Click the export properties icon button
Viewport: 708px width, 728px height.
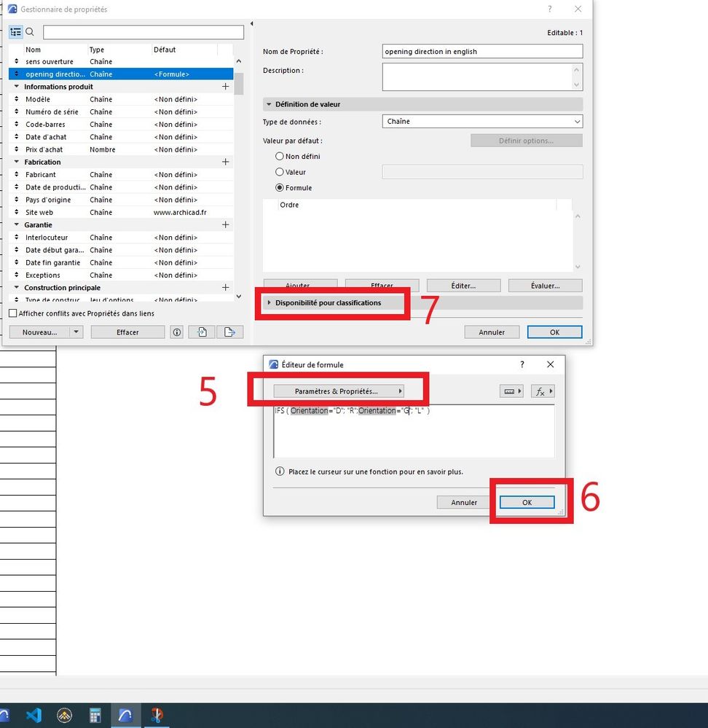pyautogui.click(x=230, y=332)
